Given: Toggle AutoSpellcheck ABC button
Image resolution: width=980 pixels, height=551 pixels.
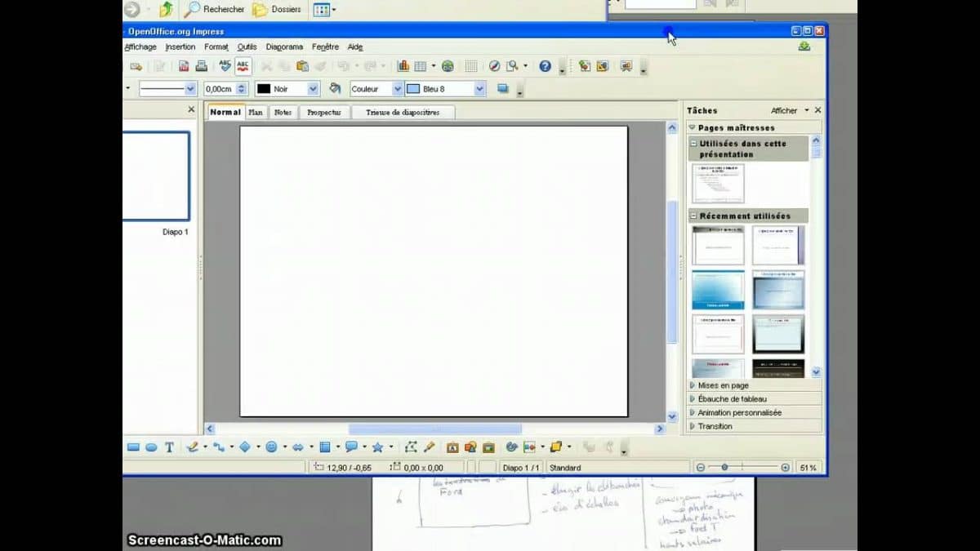Looking at the screenshot, I should [243, 66].
